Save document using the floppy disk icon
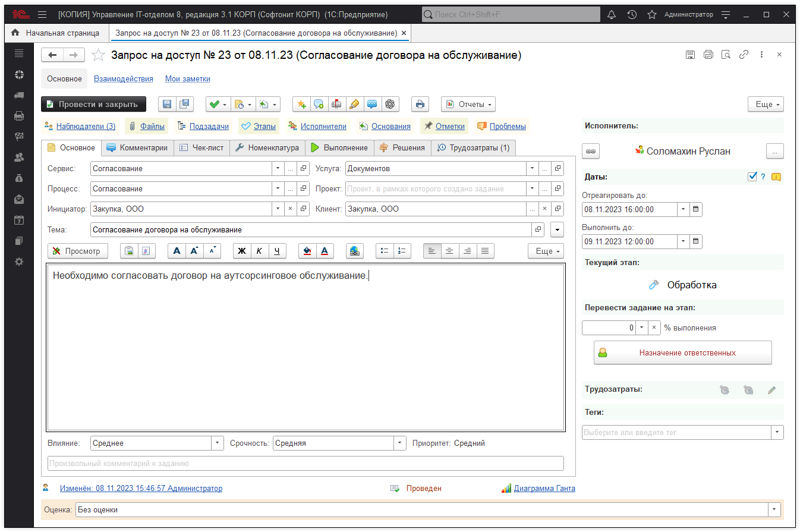 click(167, 104)
